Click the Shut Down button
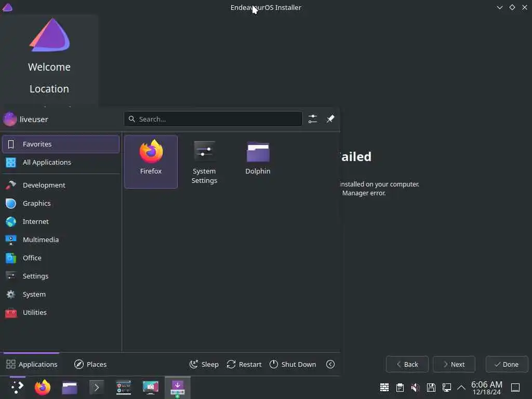The height and width of the screenshot is (399, 532). (x=293, y=364)
